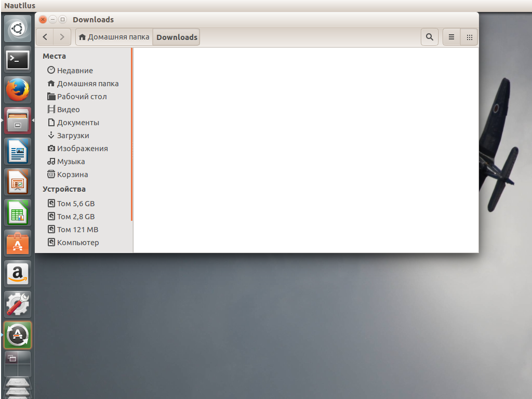
Task: Click the Nautilus title in top panel
Action: pos(20,5)
